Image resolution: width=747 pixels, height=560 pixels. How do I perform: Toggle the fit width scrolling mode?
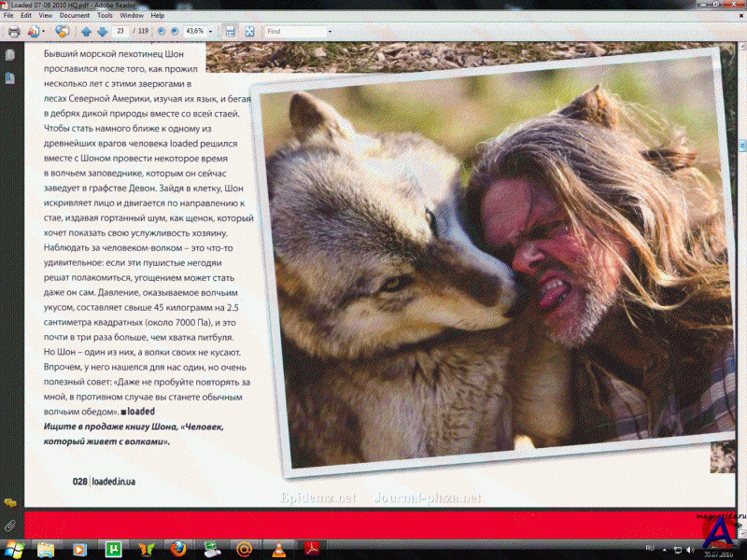point(231,31)
